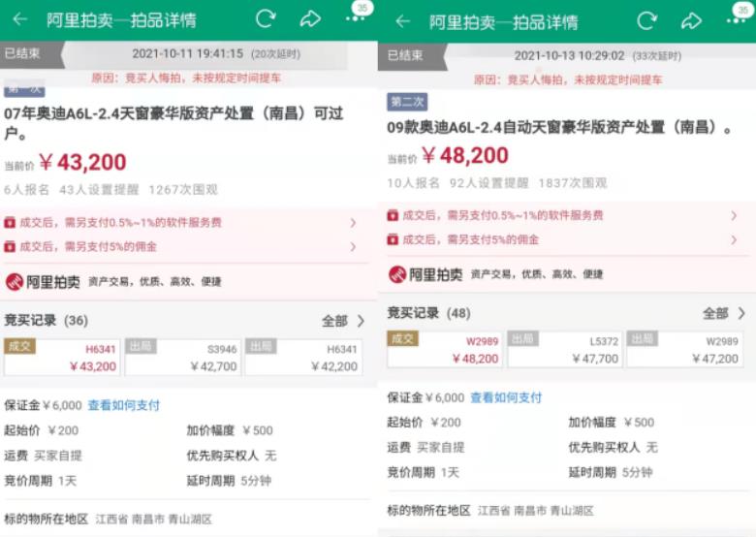Refresh the left auction page
This screenshot has width=756, height=537.
pos(266,18)
